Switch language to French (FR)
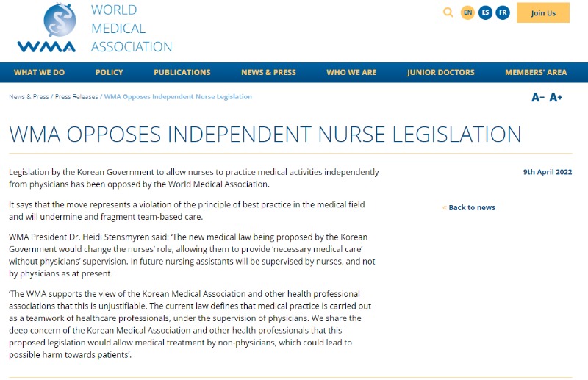This screenshot has width=588, height=380. pyautogui.click(x=503, y=12)
